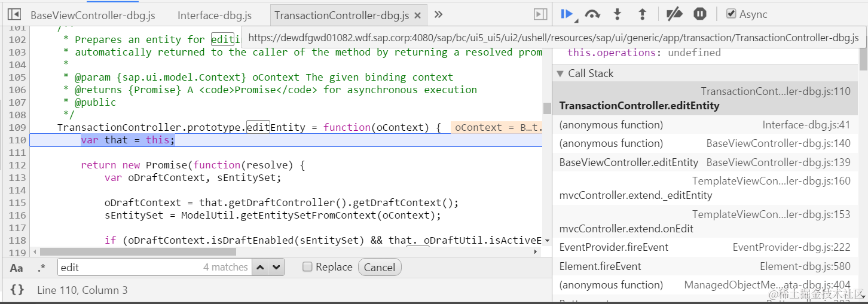Click line number 110 gutter
Screen dimensions: 868x304
click(x=17, y=140)
